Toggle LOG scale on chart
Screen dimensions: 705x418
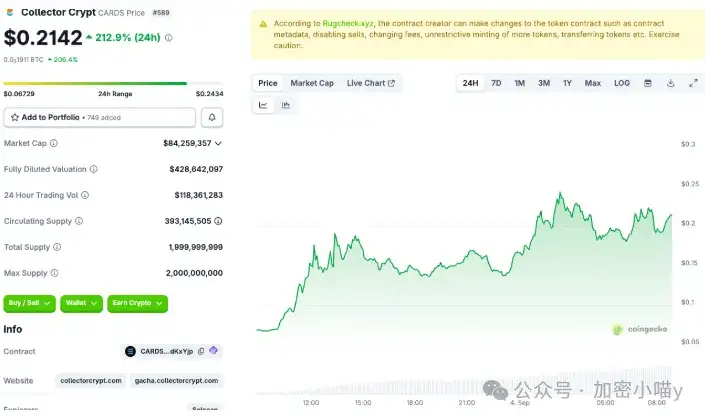[x=622, y=83]
